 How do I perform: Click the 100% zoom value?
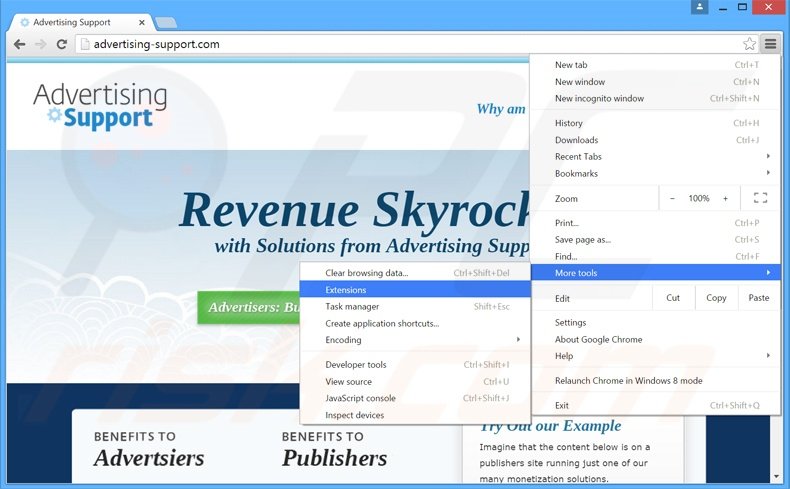tap(699, 198)
